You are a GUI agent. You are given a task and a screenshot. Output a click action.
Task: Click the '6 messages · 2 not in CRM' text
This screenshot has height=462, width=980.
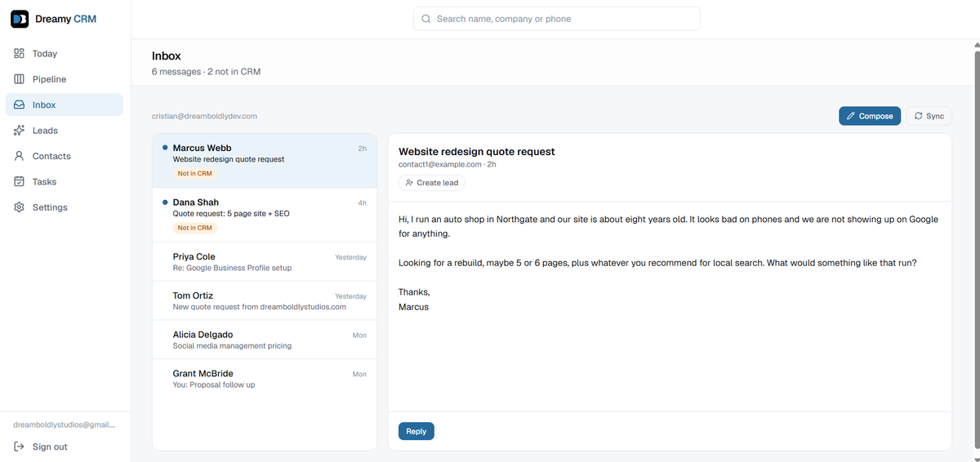click(x=206, y=72)
